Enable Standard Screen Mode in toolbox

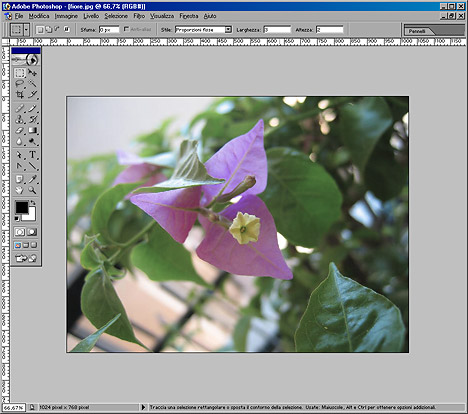tap(18, 245)
